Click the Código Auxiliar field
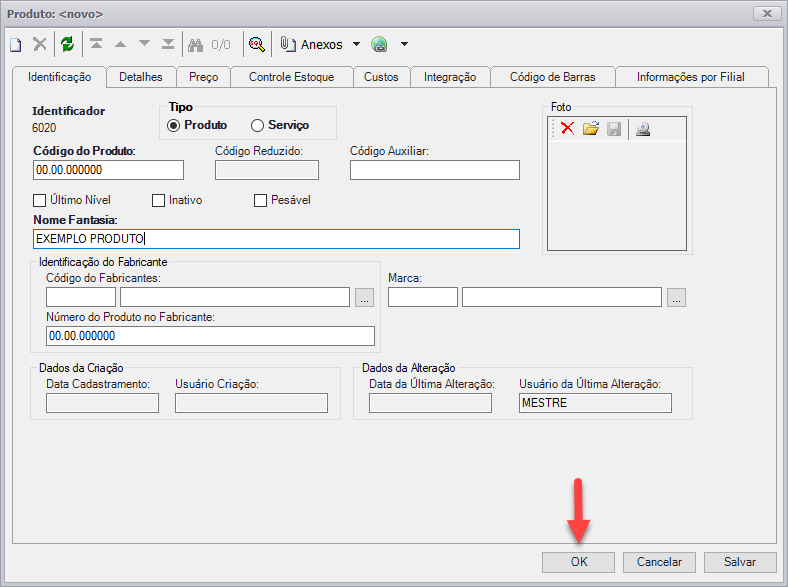Image resolution: width=788 pixels, height=587 pixels. (435, 170)
